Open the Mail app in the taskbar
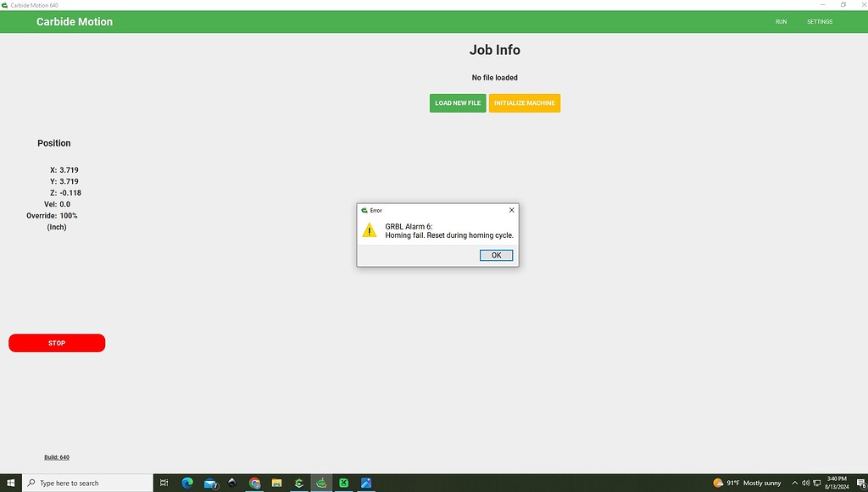The width and height of the screenshot is (868, 492). coord(210,483)
